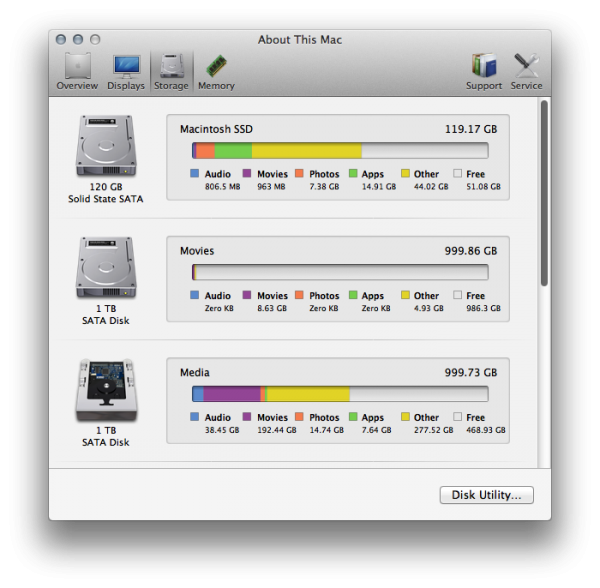The height and width of the screenshot is (588, 600).
Task: Click the orange Photos swatch under Macintosh SSD
Action: 299,173
